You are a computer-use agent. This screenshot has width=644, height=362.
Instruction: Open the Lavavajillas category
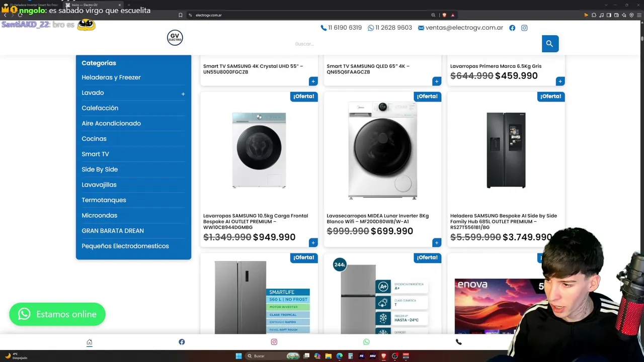point(99,185)
